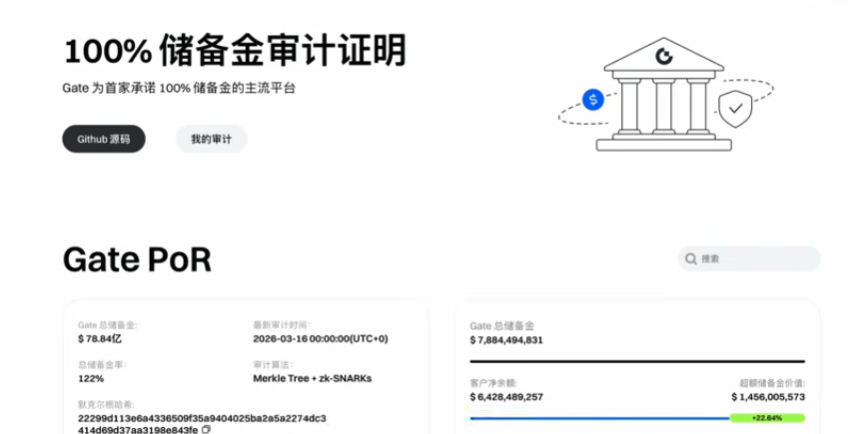This screenshot has height=434, width=851.
Task: Click the green +22.64% progress segment
Action: tap(767, 418)
